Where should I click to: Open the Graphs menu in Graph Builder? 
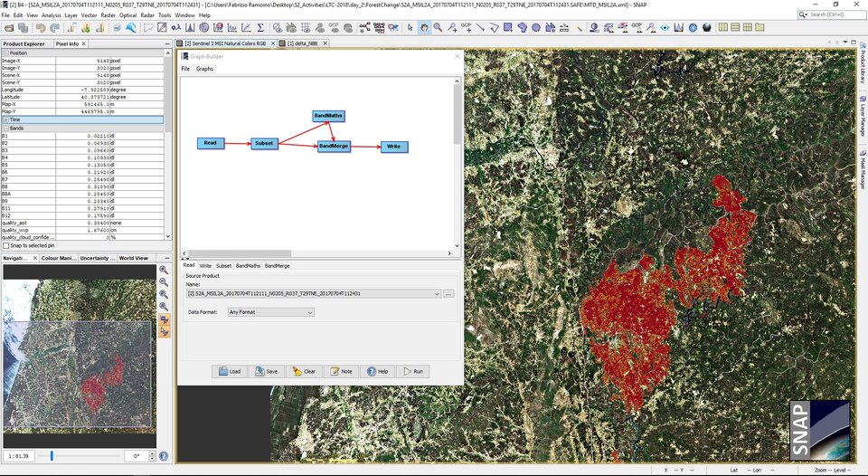pyautogui.click(x=204, y=69)
